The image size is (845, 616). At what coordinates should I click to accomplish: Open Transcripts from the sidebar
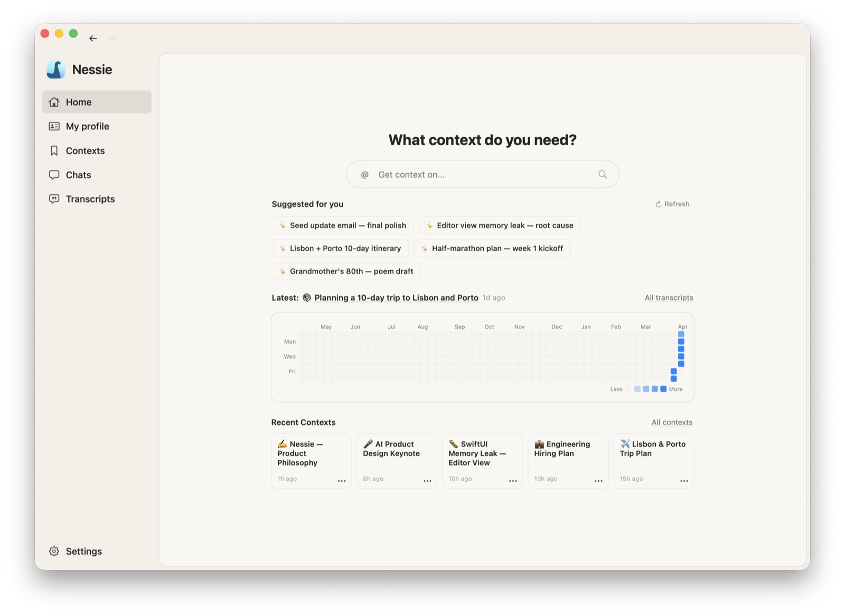[x=97, y=199]
